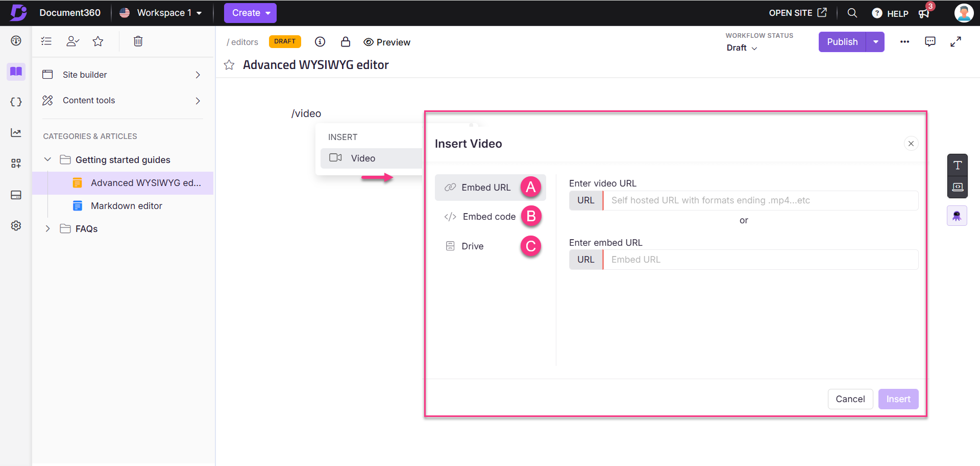Click the /video text in the editor
The image size is (980, 466).
click(x=306, y=113)
